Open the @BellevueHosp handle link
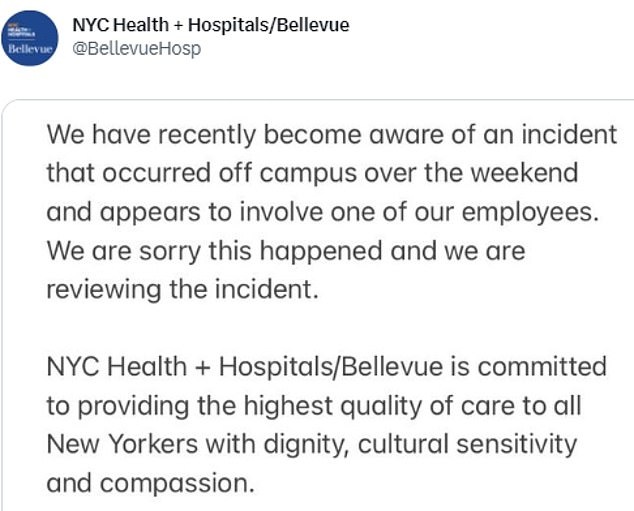The width and height of the screenshot is (634, 511). click(x=137, y=49)
